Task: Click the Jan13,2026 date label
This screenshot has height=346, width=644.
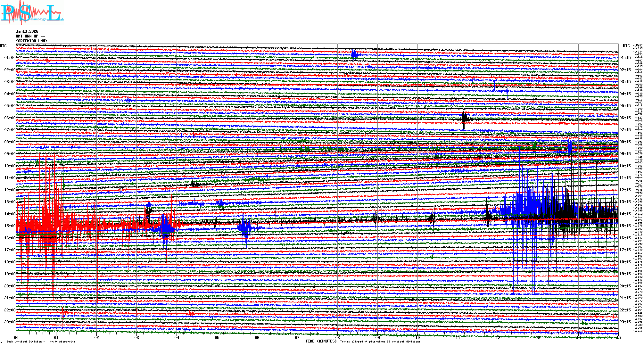Action: pos(27,31)
